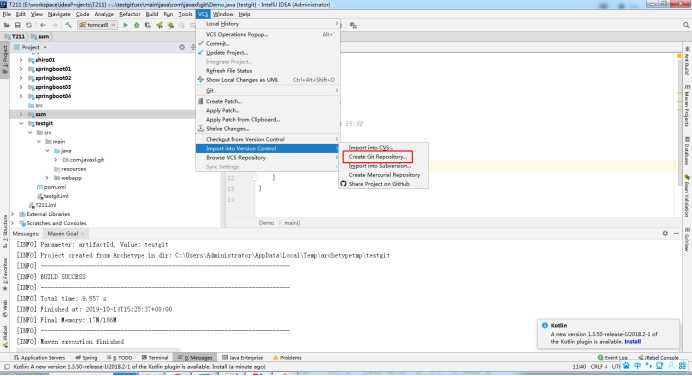The height and width of the screenshot is (376, 692).
Task: Open Project panel settings gear
Action: pos(182,47)
